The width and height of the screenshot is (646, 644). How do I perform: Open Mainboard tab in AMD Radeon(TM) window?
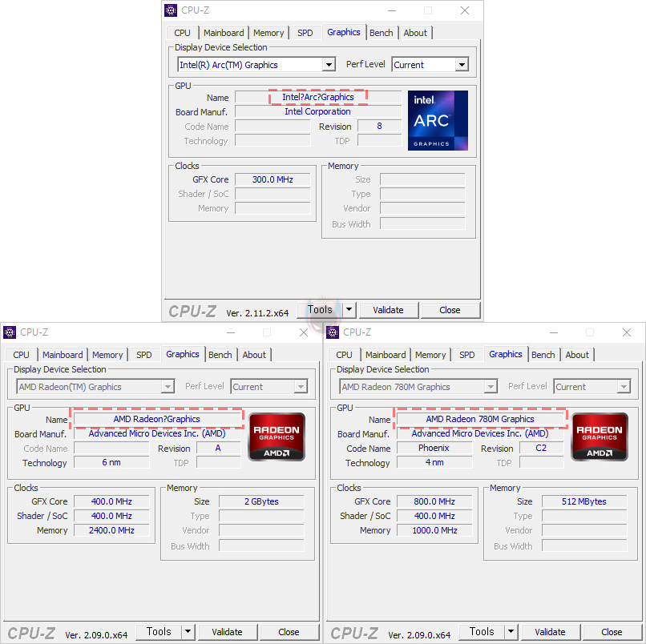[63, 355]
